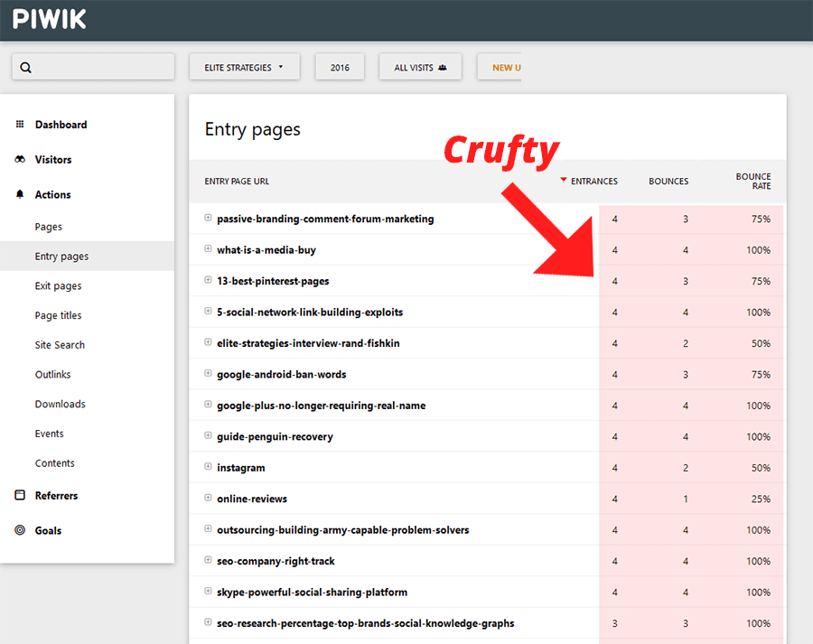This screenshot has width=813, height=644.
Task: Sort by Bounce Rate column header
Action: pyautogui.click(x=753, y=181)
